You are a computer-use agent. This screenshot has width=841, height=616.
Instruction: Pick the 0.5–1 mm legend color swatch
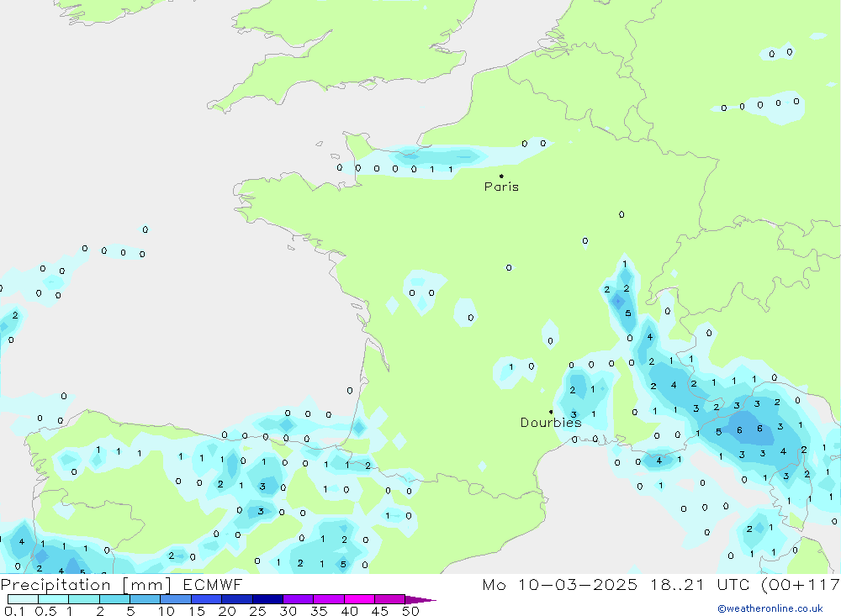pyautogui.click(x=54, y=599)
